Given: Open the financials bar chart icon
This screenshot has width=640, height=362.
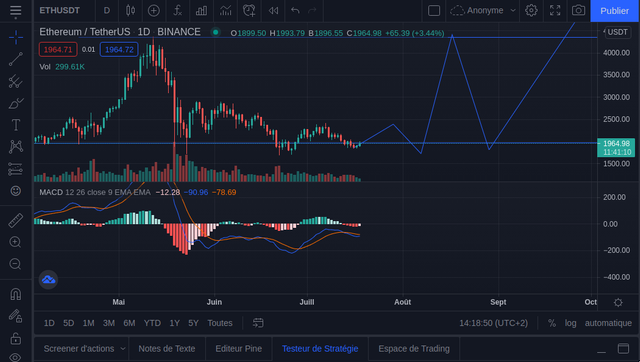Looking at the screenshot, I should coord(201,11).
